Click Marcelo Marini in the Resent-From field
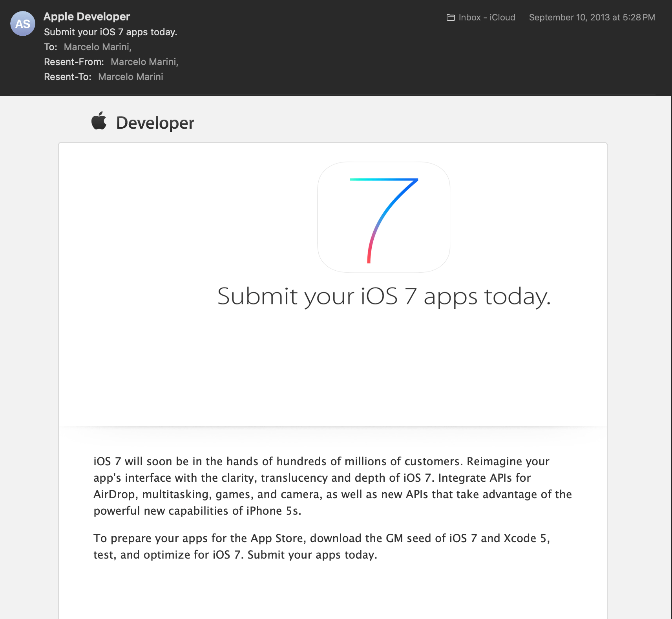The width and height of the screenshot is (672, 619). pyautogui.click(x=144, y=62)
